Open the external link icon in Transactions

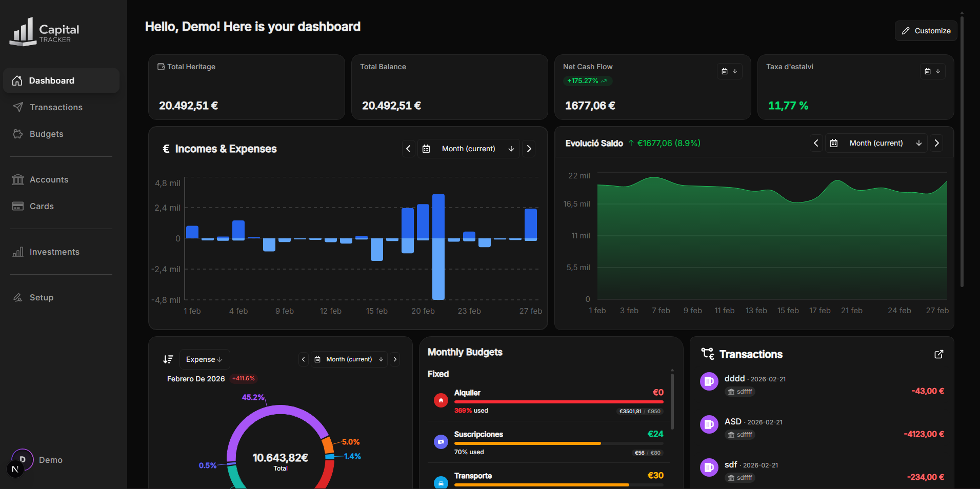938,354
